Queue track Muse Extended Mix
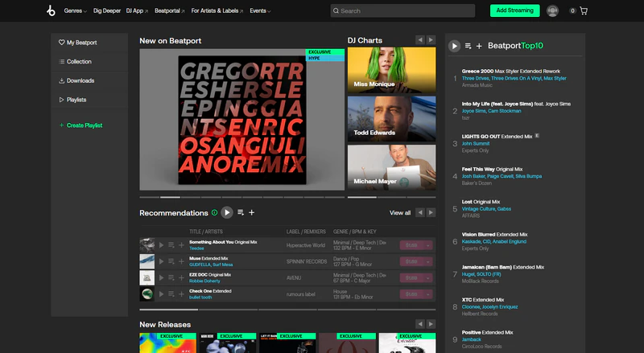 click(171, 261)
